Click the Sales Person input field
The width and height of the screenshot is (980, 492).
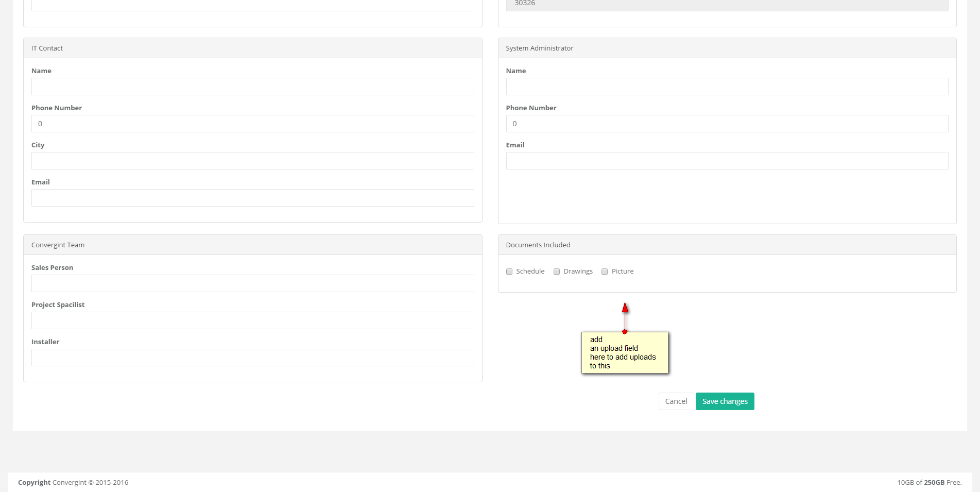(x=252, y=283)
